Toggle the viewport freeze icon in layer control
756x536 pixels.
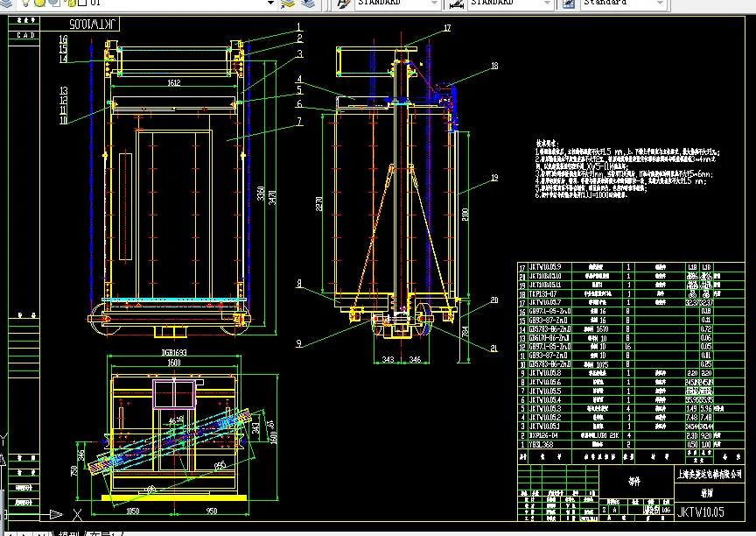point(54,3)
